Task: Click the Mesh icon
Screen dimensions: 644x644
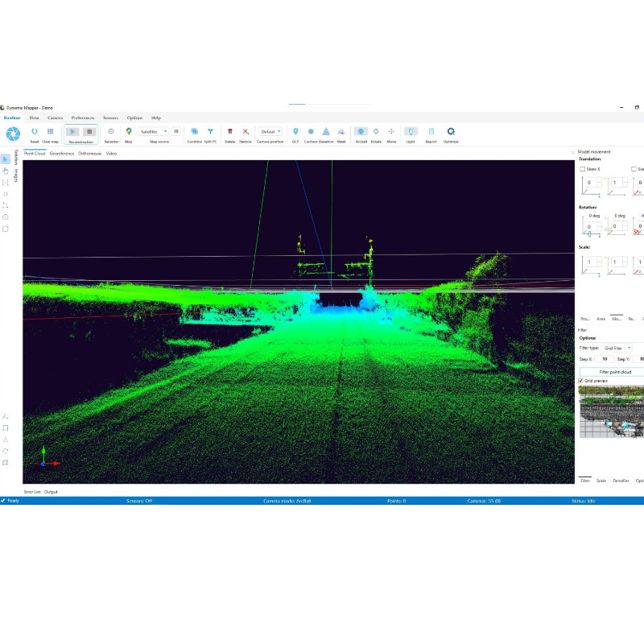Action: [x=341, y=131]
